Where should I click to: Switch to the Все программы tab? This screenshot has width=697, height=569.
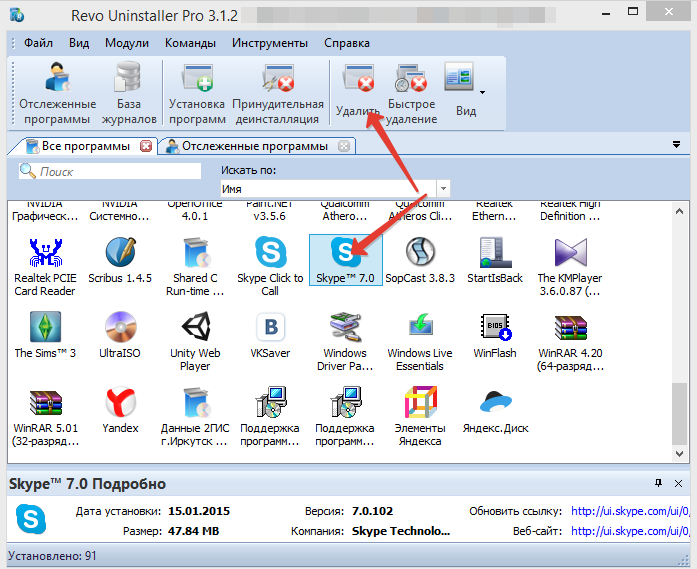85,146
